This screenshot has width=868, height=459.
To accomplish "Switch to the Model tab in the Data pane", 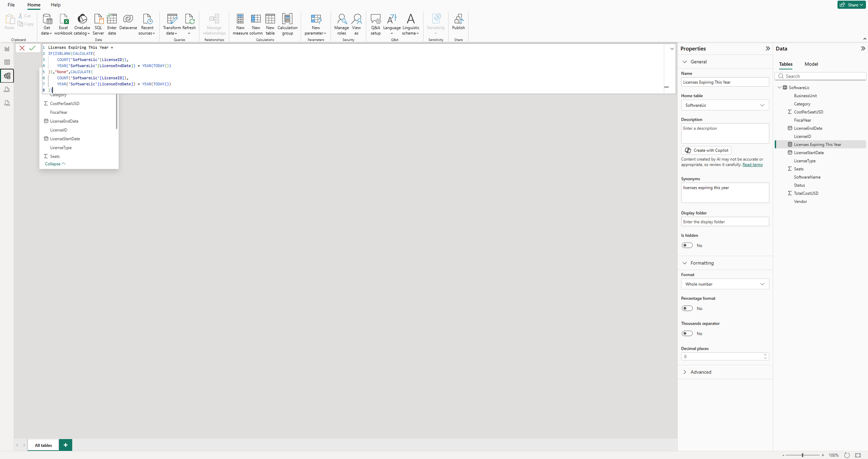I will point(811,64).
